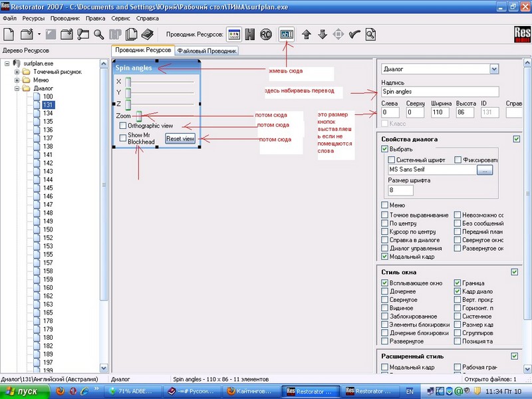This screenshot has height=399, width=532.
Task: Enable the 'Системный шрифт' checkbox
Action: click(x=392, y=160)
